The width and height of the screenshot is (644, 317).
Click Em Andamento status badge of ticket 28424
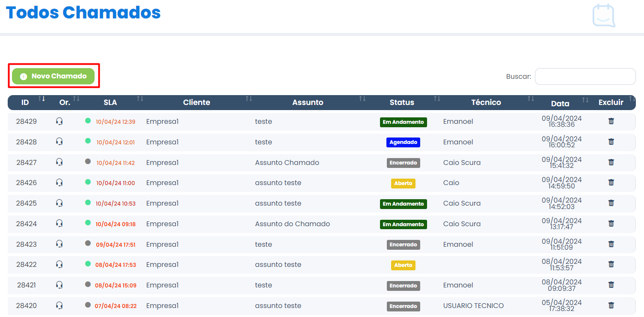point(404,224)
